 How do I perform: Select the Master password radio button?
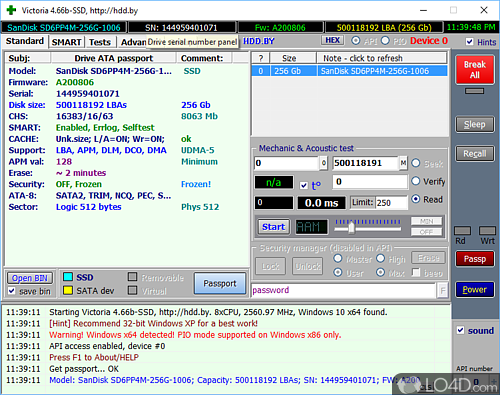pos(338,258)
